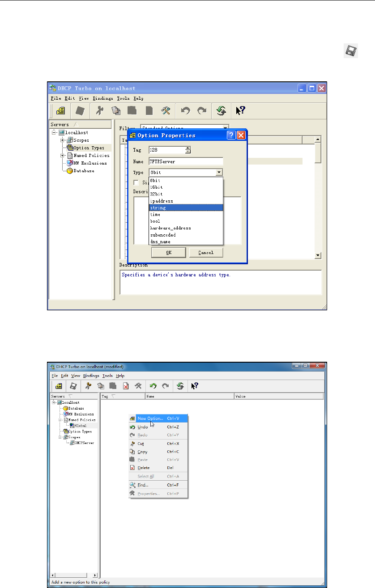Click the Name field with 7FTPServer
Screen dimensions: 375x588
pos(185,161)
